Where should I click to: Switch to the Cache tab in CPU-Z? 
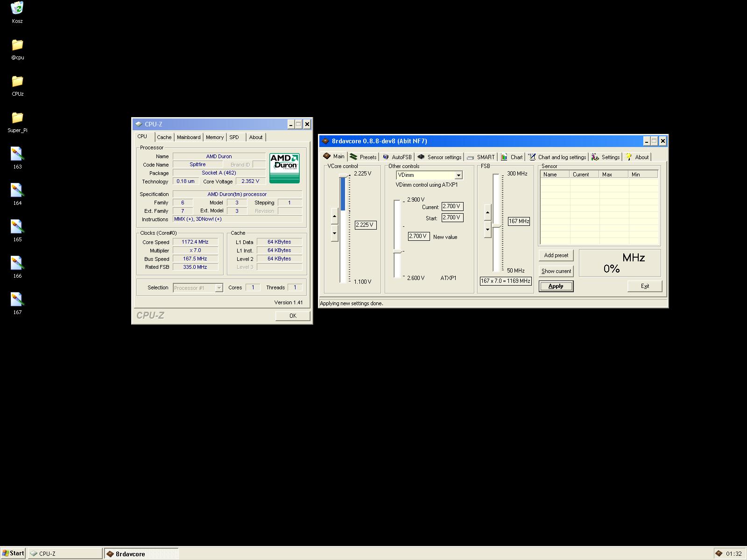(164, 137)
